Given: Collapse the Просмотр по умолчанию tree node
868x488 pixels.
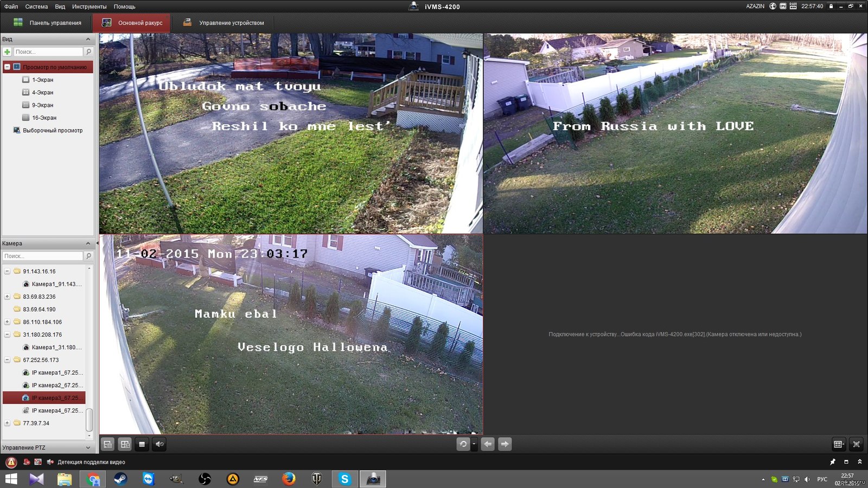Looking at the screenshot, I should pyautogui.click(x=7, y=67).
